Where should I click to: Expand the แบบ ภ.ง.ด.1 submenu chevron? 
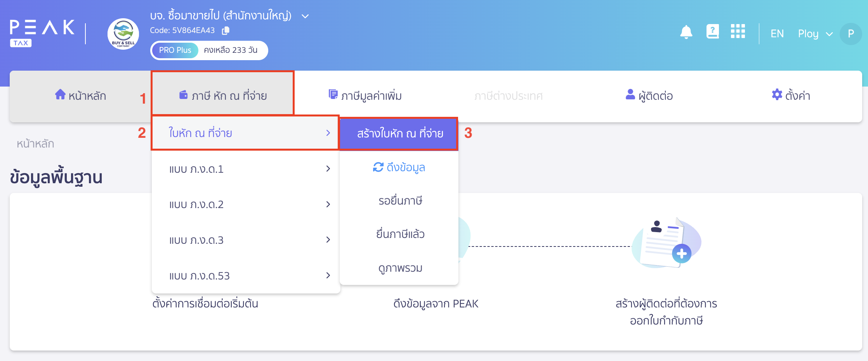[328, 169]
